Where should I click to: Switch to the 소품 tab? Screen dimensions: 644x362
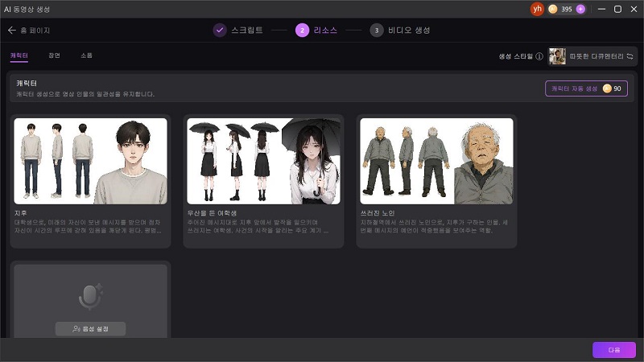point(86,56)
